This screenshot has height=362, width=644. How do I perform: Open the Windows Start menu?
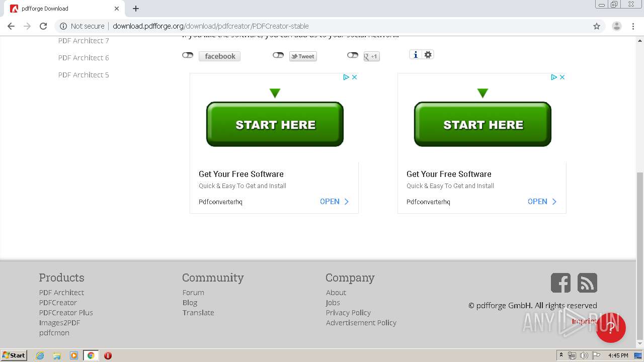click(x=14, y=355)
